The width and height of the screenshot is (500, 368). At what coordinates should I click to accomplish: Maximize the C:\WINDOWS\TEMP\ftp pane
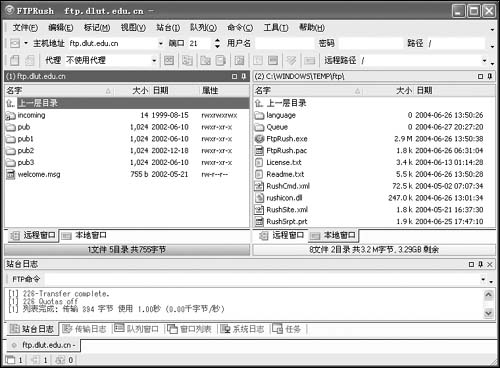[x=480, y=76]
